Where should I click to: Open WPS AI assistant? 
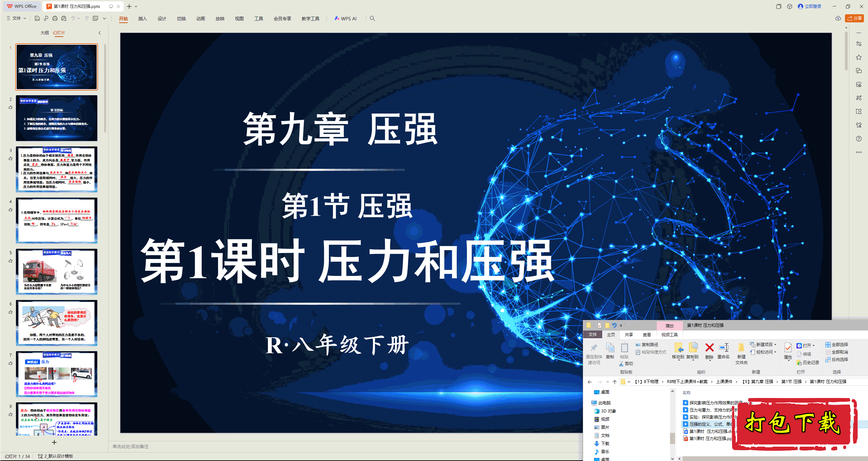point(346,19)
